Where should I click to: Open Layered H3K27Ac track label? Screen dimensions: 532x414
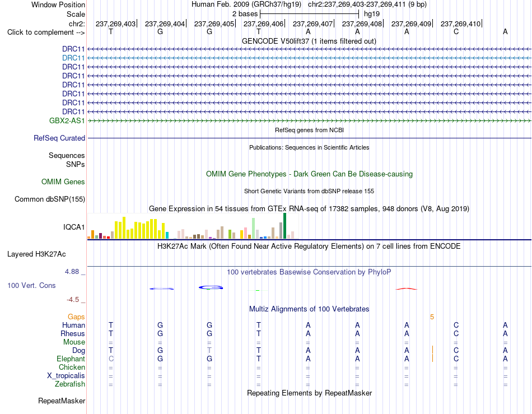(x=36, y=254)
